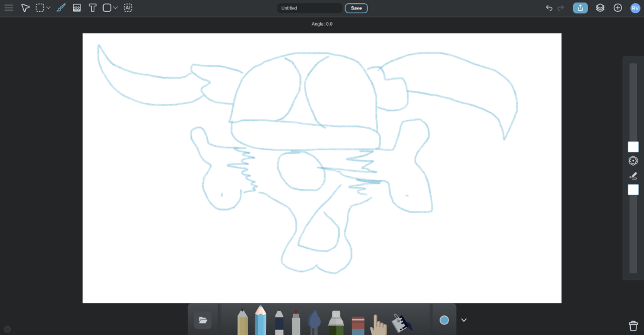Choose the spray paint can tool

tap(336, 322)
